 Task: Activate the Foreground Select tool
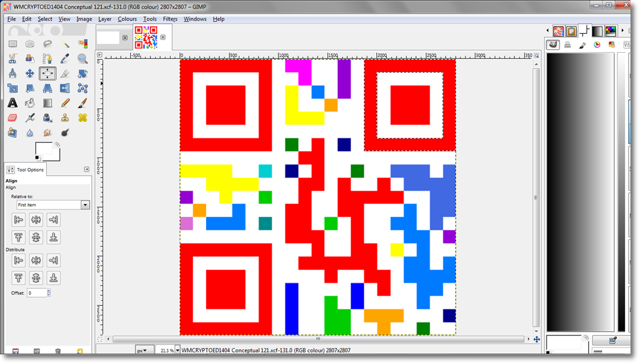tap(30, 59)
